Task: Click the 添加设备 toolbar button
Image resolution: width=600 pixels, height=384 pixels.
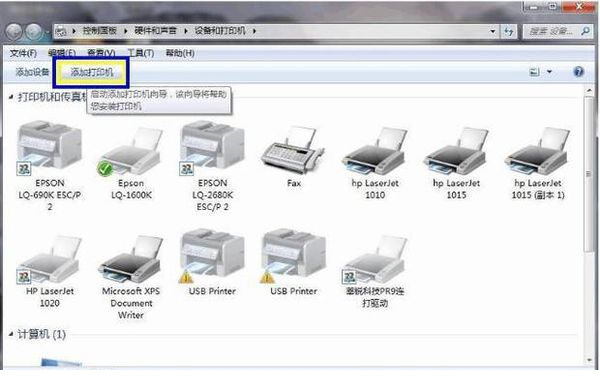Action: [32, 72]
